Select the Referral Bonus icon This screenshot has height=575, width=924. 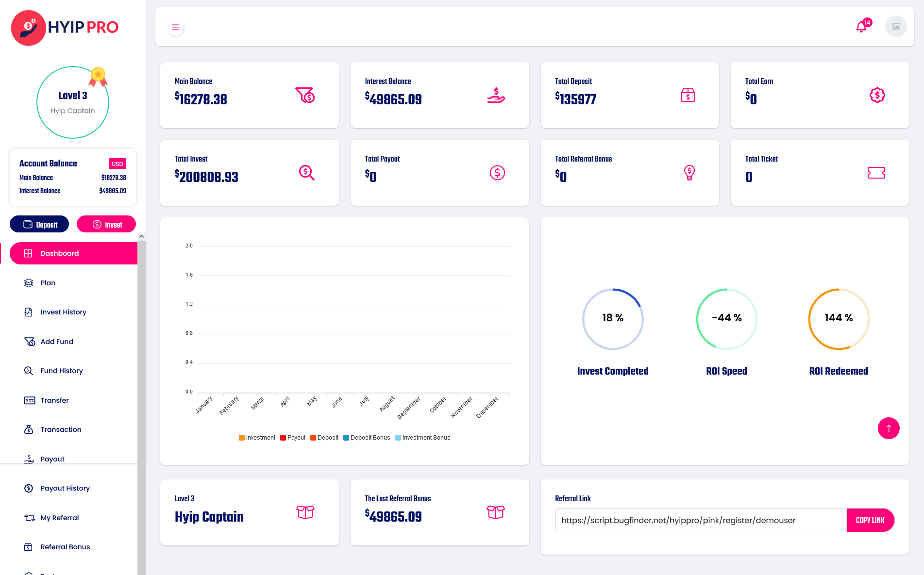tap(29, 547)
